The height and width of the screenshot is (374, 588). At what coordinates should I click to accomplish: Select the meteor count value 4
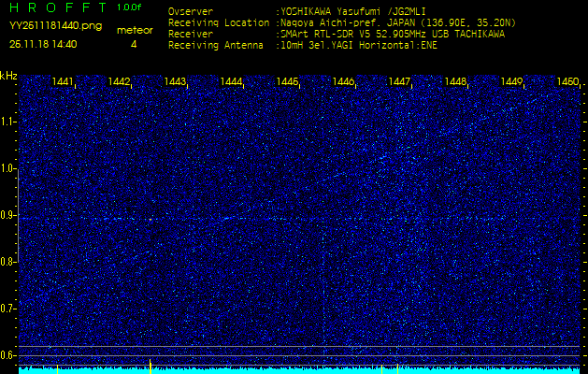point(134,44)
